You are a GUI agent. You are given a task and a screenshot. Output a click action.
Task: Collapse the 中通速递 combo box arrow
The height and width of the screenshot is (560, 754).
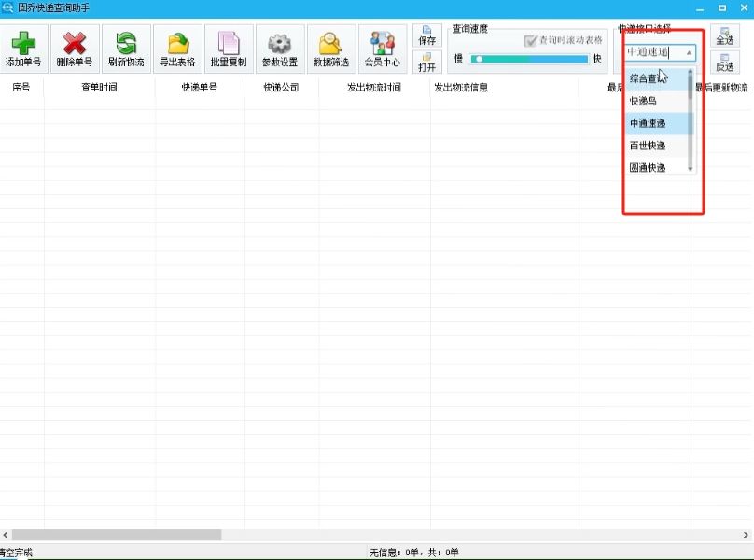[x=689, y=52]
